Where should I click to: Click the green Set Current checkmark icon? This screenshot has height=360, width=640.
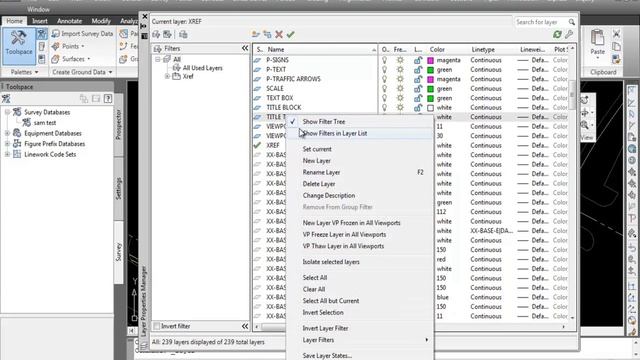pos(290,35)
